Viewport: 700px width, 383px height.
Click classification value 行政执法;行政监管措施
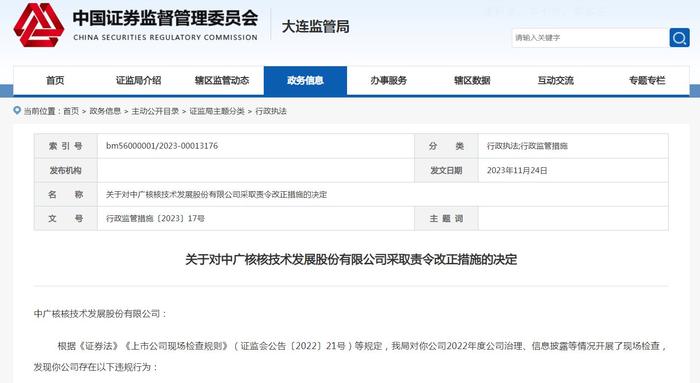pos(527,146)
